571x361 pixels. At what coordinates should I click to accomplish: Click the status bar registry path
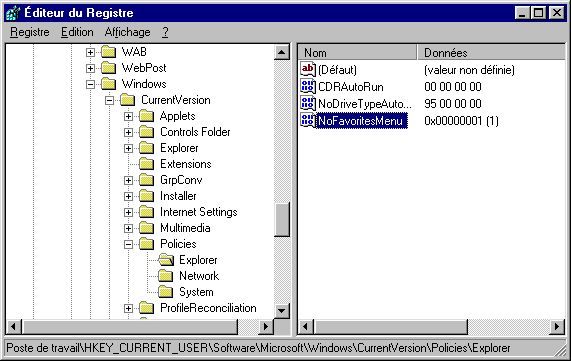point(258,348)
